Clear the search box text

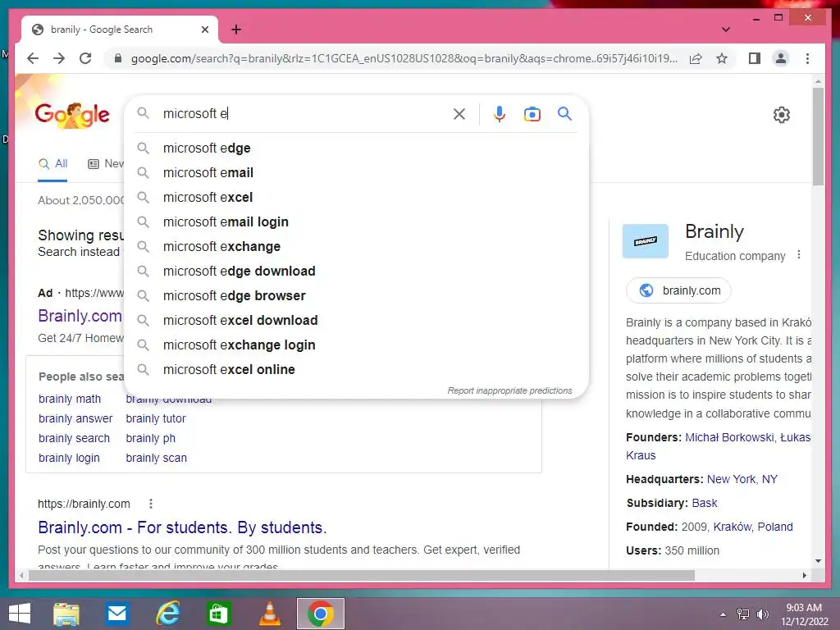[x=459, y=113]
